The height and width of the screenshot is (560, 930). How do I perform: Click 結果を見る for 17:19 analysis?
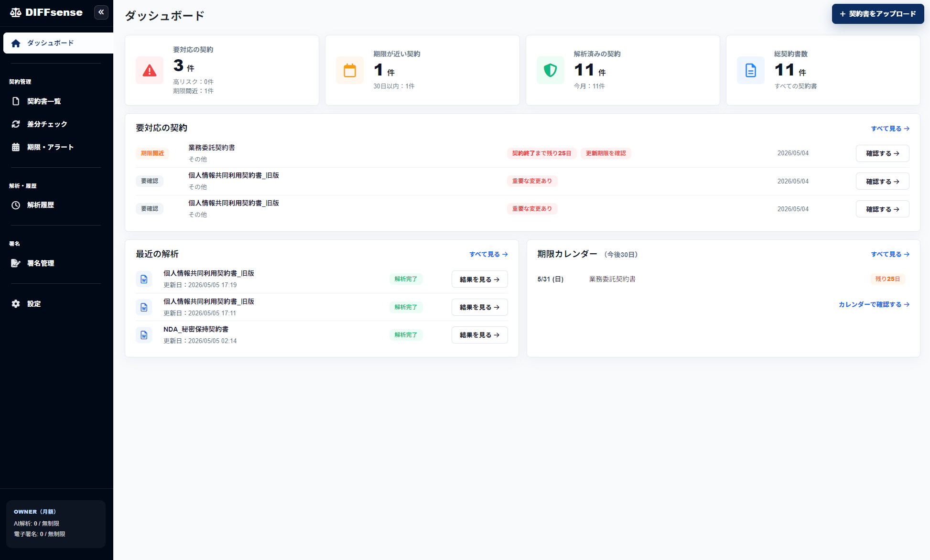479,280
